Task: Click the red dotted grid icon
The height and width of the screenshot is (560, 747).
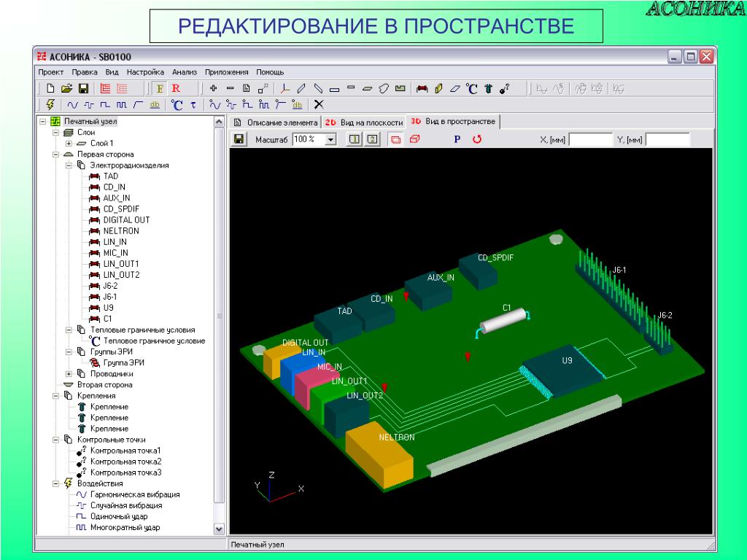Action: 123,88
